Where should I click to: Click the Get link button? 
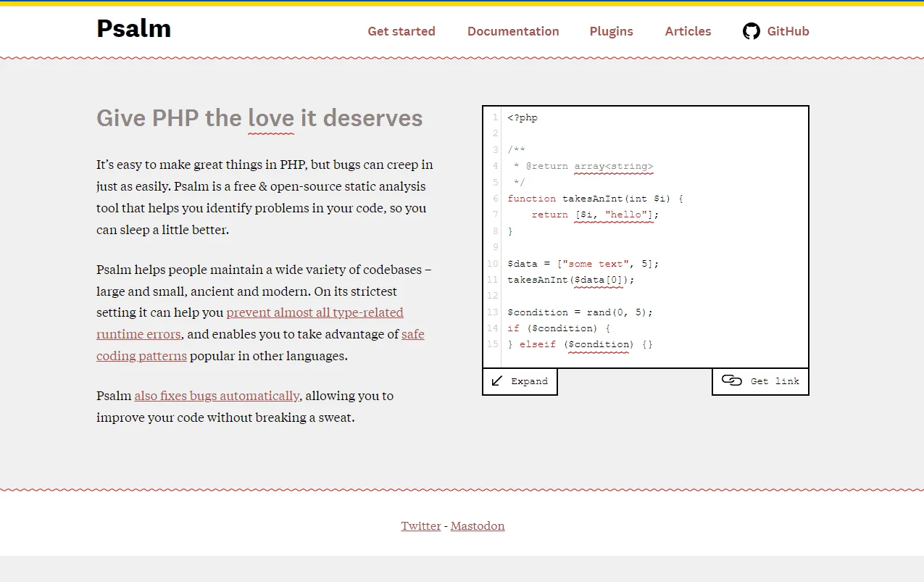759,381
